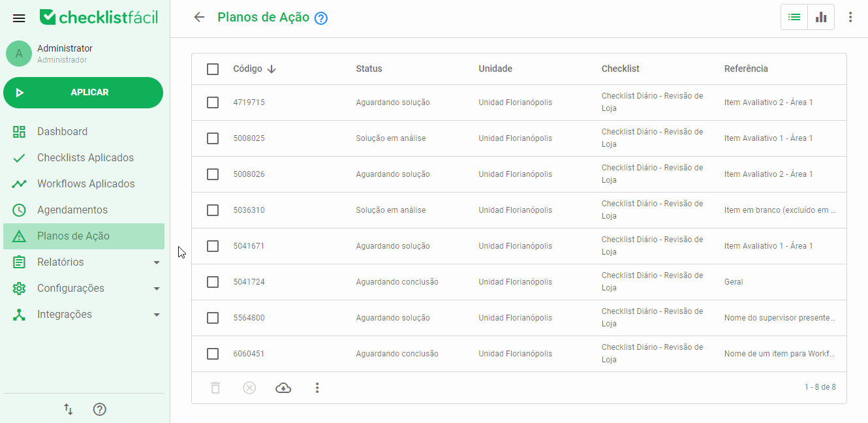Image resolution: width=868 pixels, height=423 pixels.
Task: Click the Administrator user name
Action: point(65,48)
